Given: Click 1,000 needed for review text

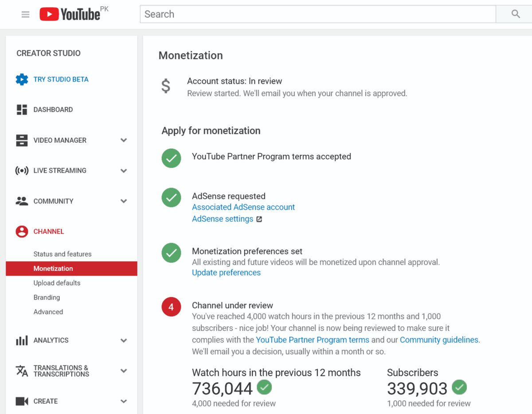Looking at the screenshot, I should [429, 403].
